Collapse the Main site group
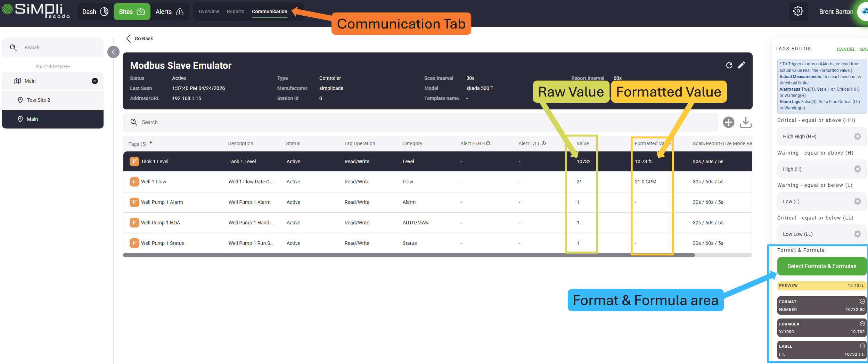This screenshot has width=868, height=364. pyautogui.click(x=95, y=81)
